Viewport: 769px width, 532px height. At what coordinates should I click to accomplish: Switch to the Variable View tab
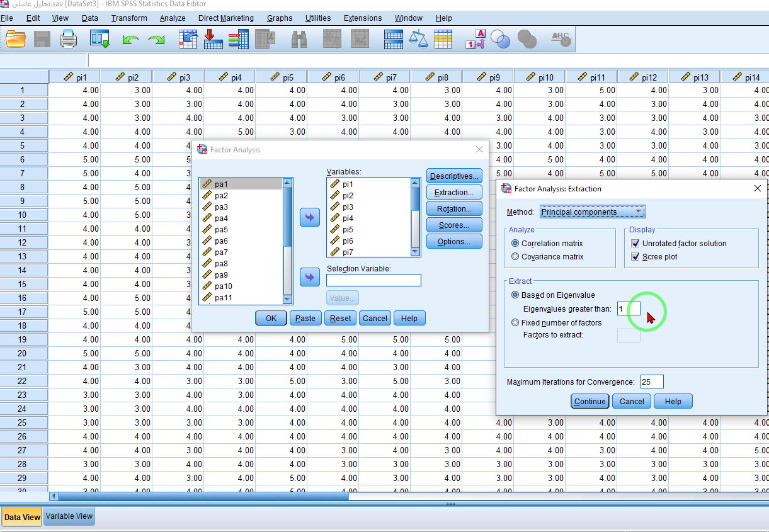click(69, 516)
